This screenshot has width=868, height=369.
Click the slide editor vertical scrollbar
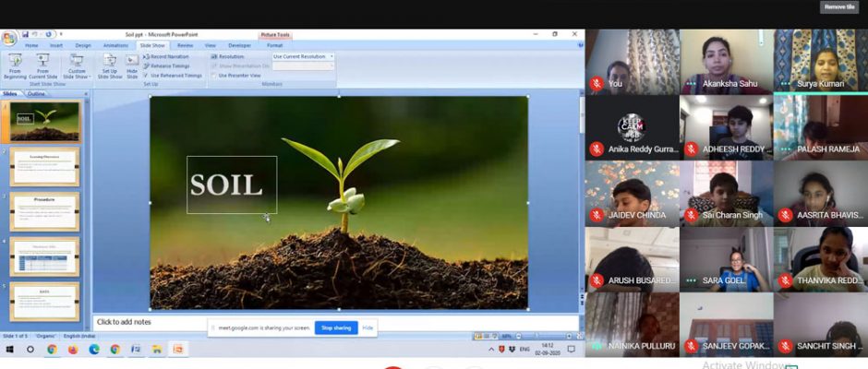coord(582,195)
